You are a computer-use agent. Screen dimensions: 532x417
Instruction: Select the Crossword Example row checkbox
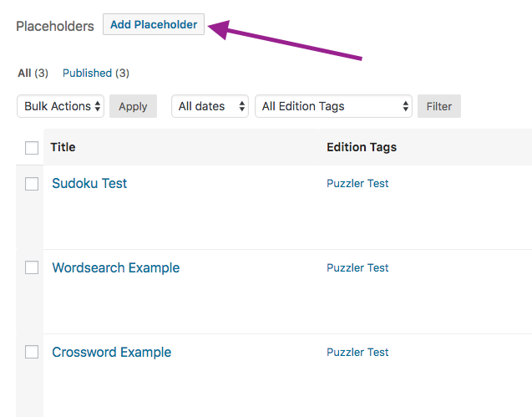point(32,352)
